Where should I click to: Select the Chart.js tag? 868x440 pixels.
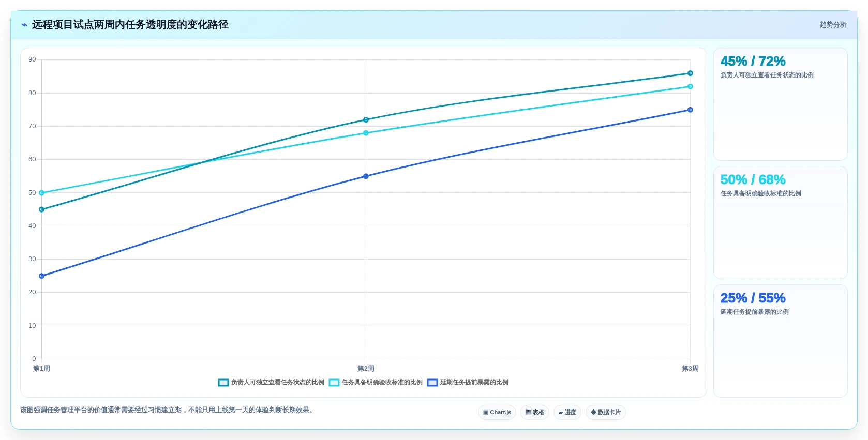[x=497, y=413]
